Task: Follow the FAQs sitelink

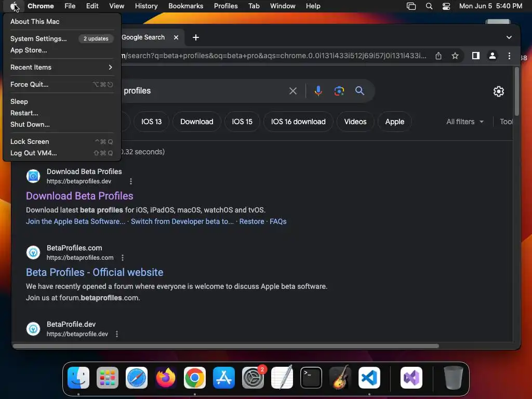Action: (x=278, y=221)
